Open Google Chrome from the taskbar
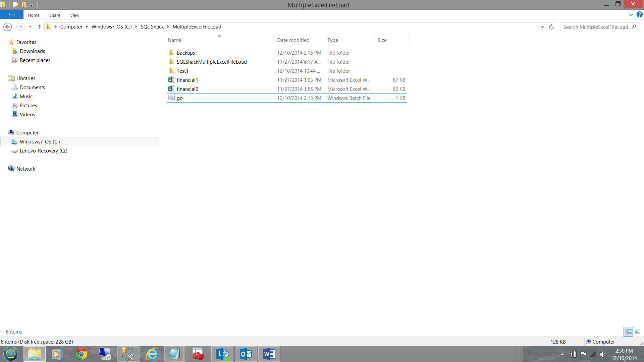Viewport: 644px width, 362px height. click(81, 354)
